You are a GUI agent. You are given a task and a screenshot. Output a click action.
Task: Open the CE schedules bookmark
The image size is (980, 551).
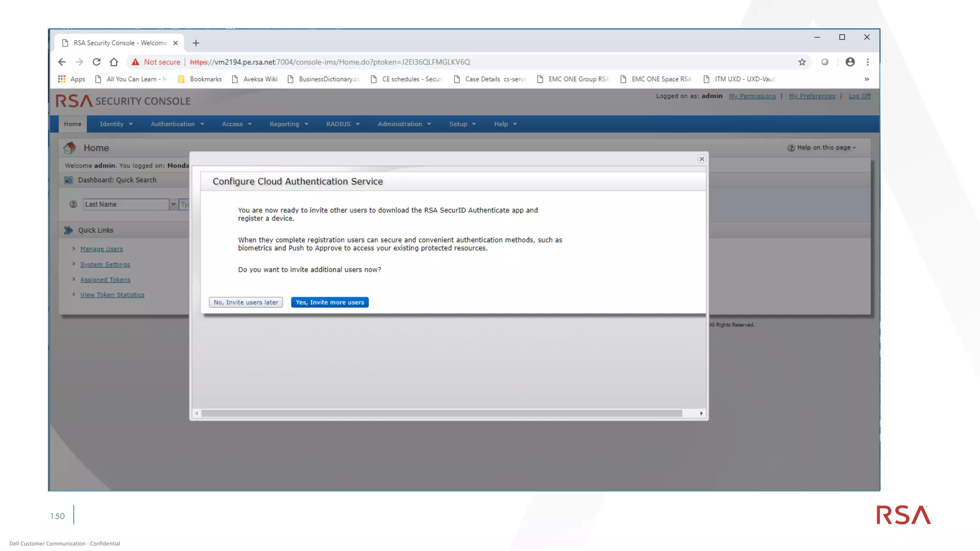point(407,79)
